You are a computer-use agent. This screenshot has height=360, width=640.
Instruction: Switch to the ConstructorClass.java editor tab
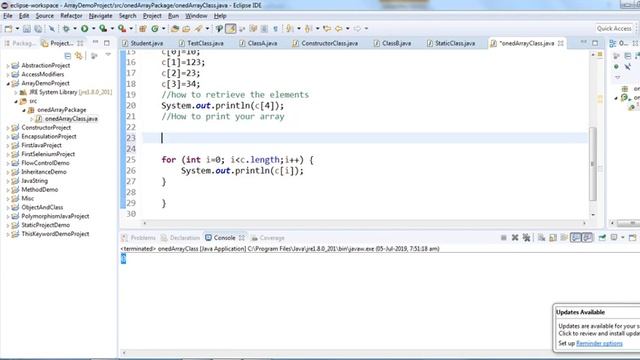tap(325, 43)
